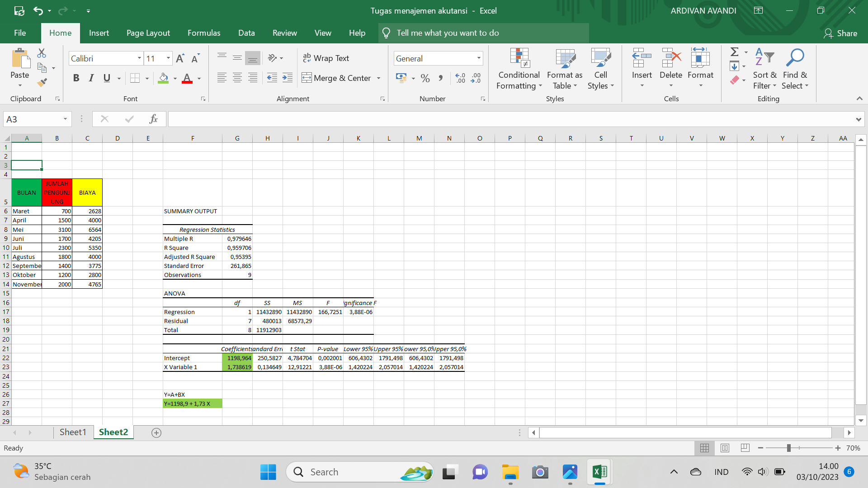Open the font name dropdown
Image resolution: width=868 pixels, height=488 pixels.
[139, 58]
